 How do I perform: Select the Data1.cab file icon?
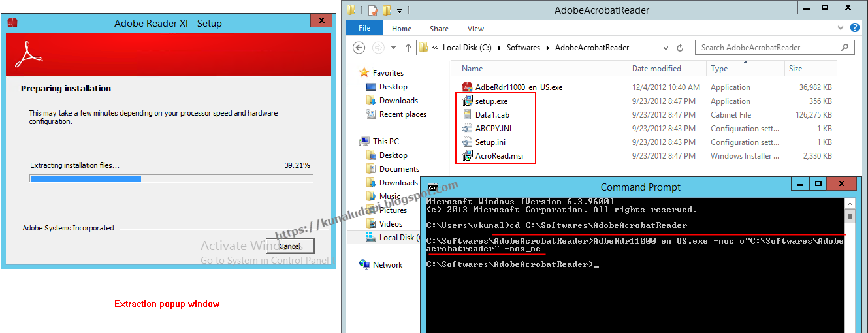pos(467,115)
